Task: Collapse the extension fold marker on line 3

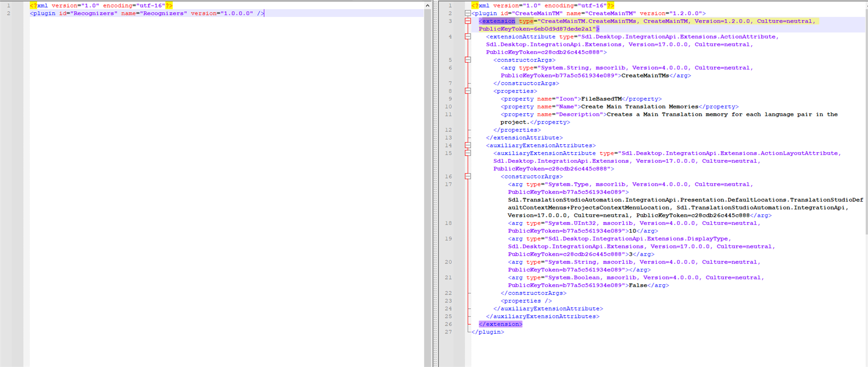Action: 468,21
